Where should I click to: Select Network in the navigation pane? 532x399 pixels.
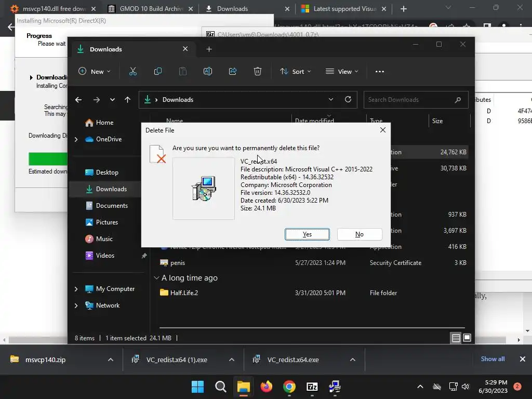point(108,305)
